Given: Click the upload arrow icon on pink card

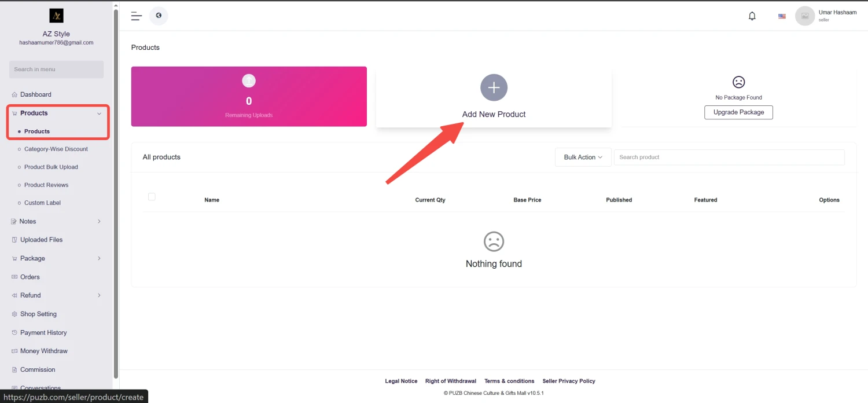Looking at the screenshot, I should coord(249,80).
